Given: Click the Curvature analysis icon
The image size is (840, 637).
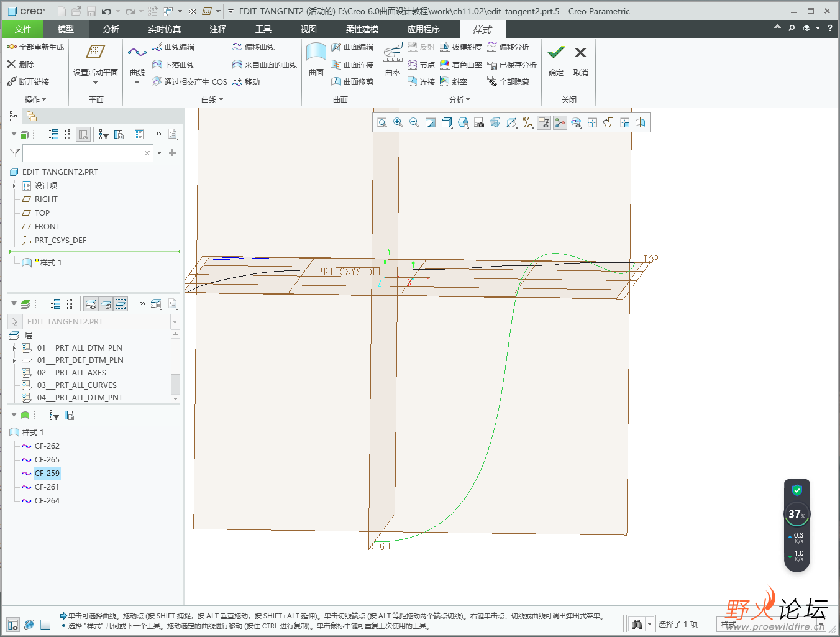Looking at the screenshot, I should click(393, 53).
